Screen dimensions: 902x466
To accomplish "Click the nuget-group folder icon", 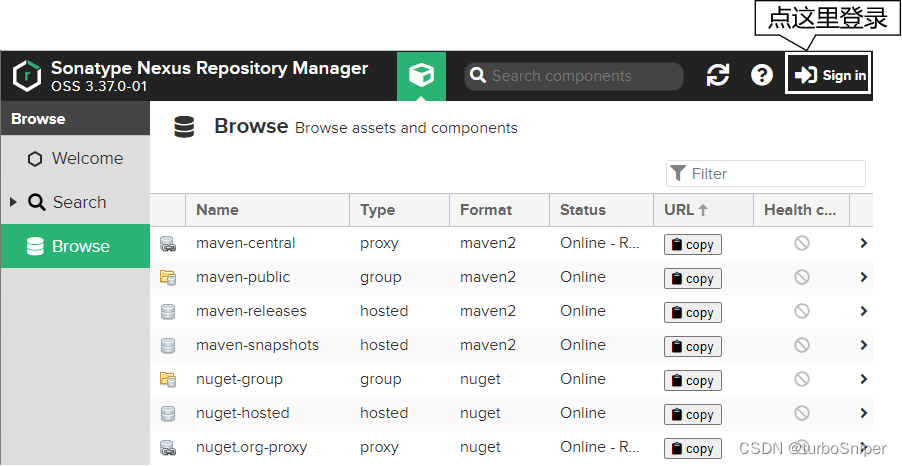I will click(x=168, y=380).
